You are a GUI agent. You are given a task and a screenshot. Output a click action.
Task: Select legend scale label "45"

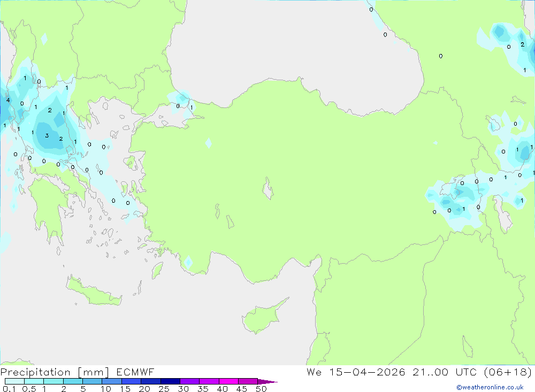click(242, 389)
